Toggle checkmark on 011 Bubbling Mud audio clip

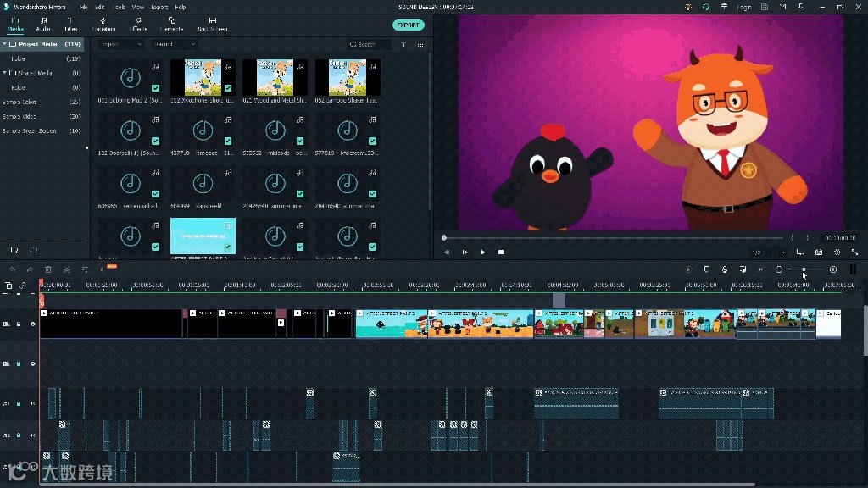(x=156, y=88)
